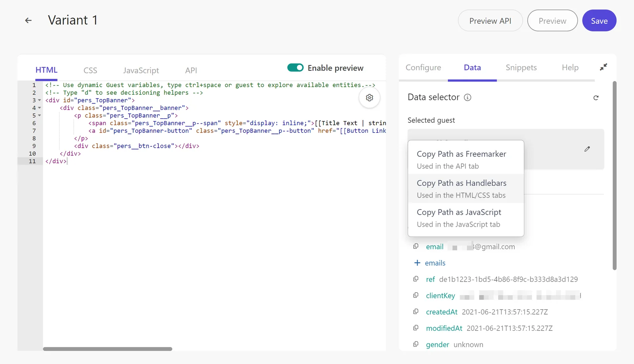Switch to the CSS tab
This screenshot has height=364, width=634.
click(x=90, y=70)
